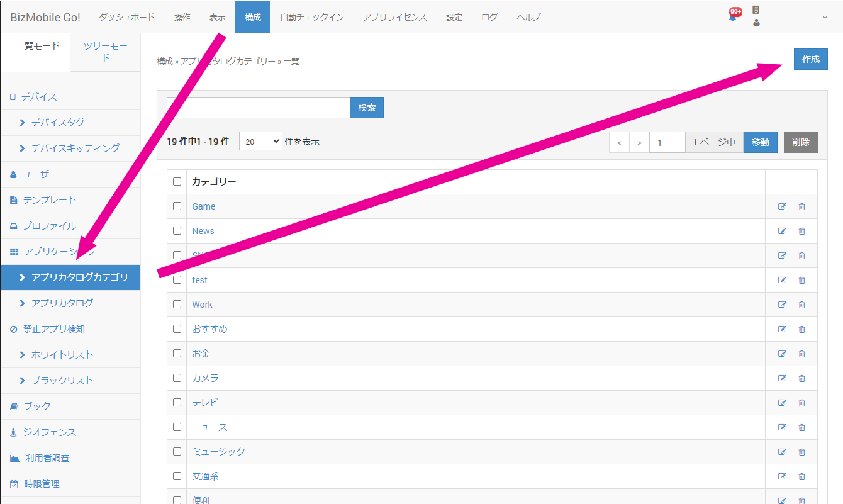Image resolution: width=843 pixels, height=504 pixels.
Task: Click the search text input field
Action: (x=258, y=108)
